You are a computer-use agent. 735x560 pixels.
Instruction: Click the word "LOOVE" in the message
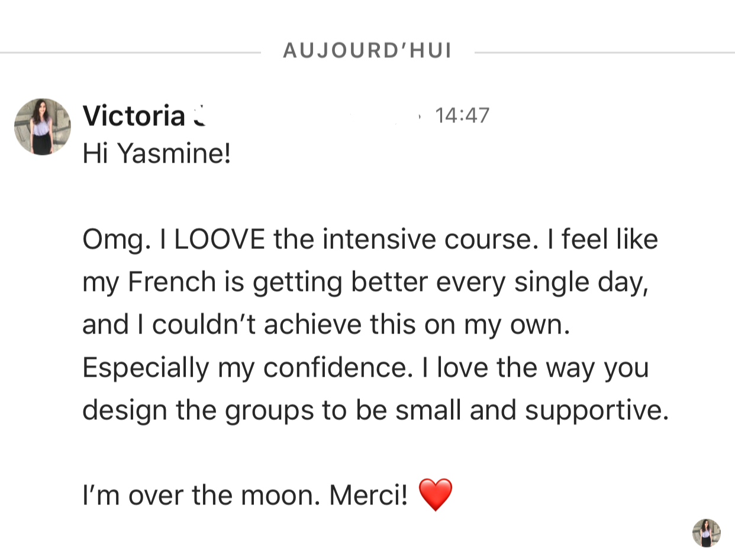coord(218,240)
